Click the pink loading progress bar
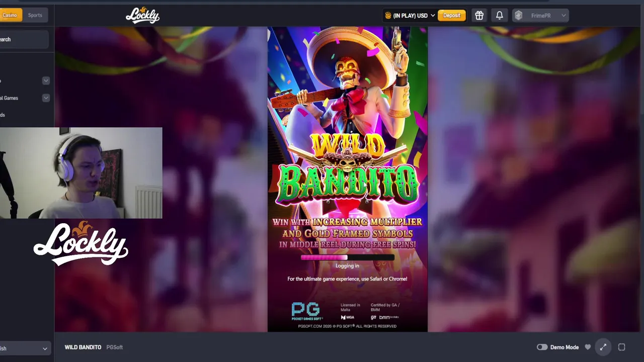 (347, 257)
